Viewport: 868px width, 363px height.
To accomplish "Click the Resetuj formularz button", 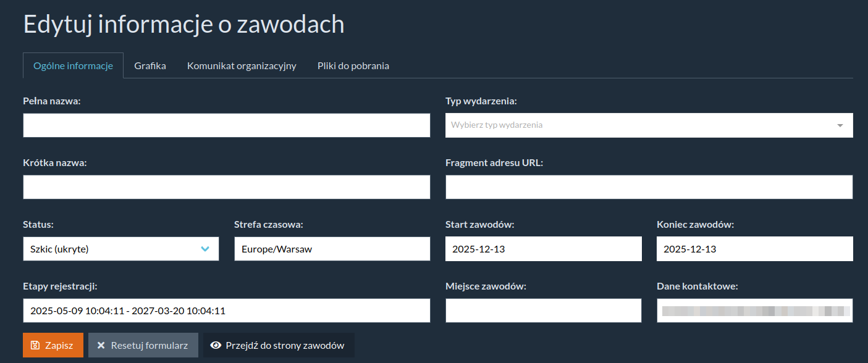I will click(143, 346).
